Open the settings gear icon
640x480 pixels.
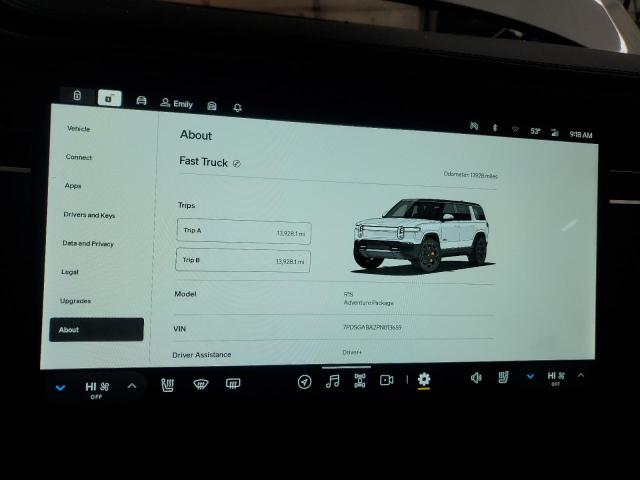pyautogui.click(x=424, y=379)
